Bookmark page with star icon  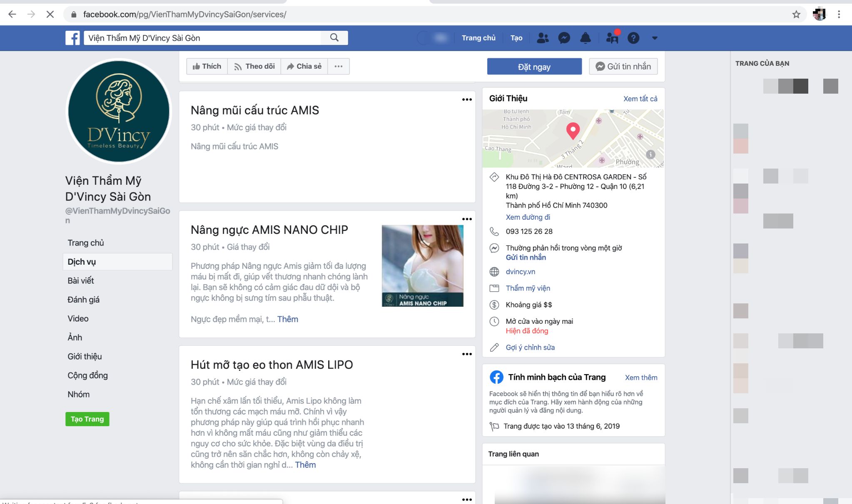[796, 14]
